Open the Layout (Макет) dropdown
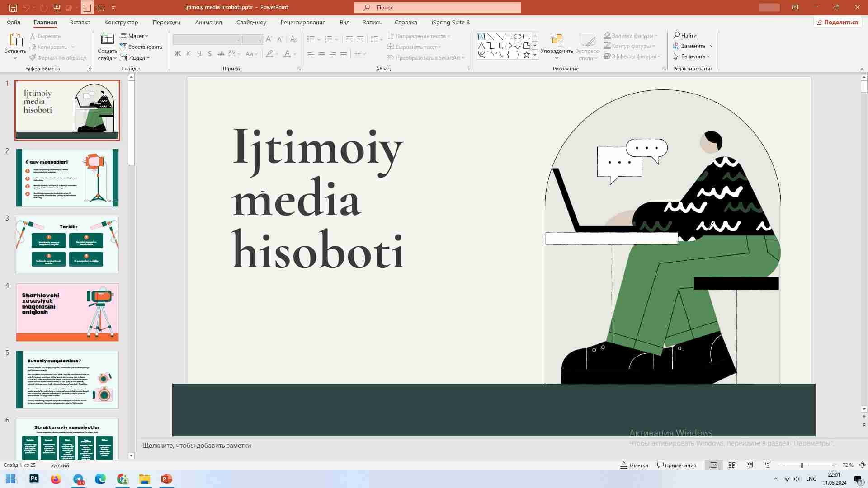This screenshot has height=488, width=868. click(134, 36)
